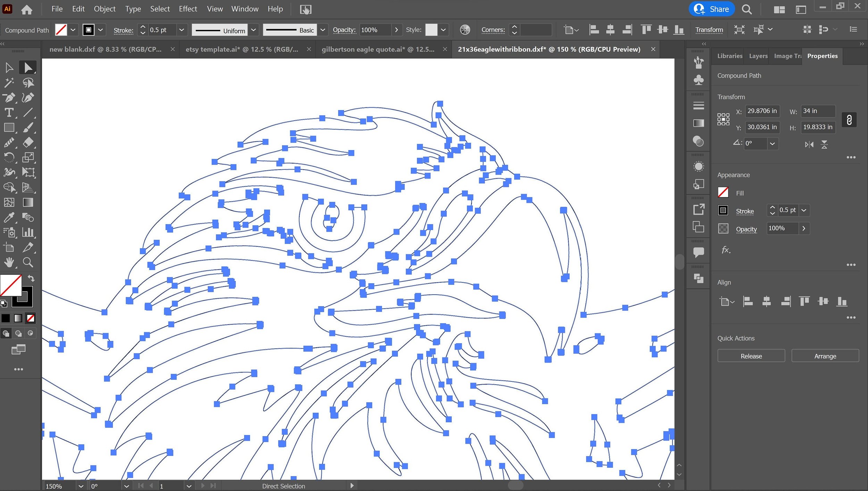868x491 pixels.
Task: Click the Release quick action button
Action: click(x=751, y=356)
